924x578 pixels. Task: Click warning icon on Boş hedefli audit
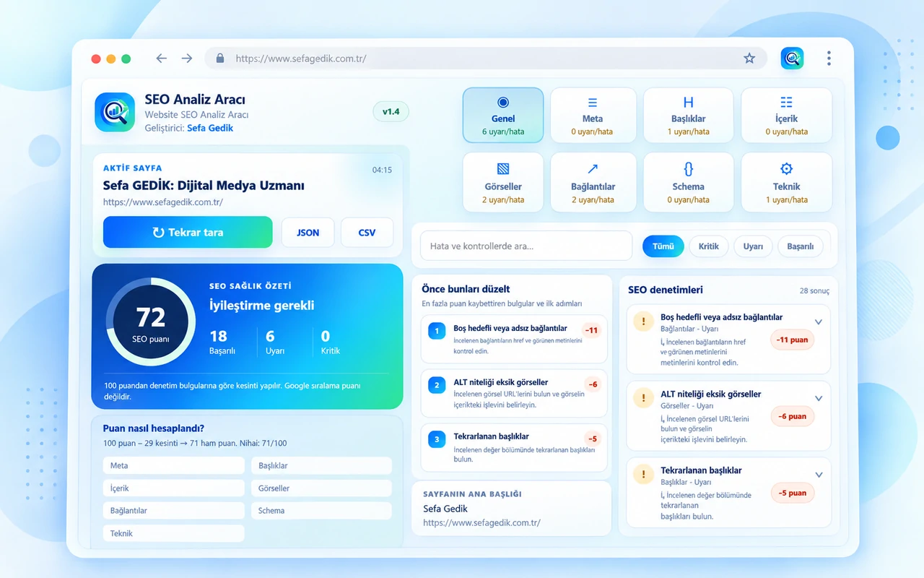click(643, 321)
